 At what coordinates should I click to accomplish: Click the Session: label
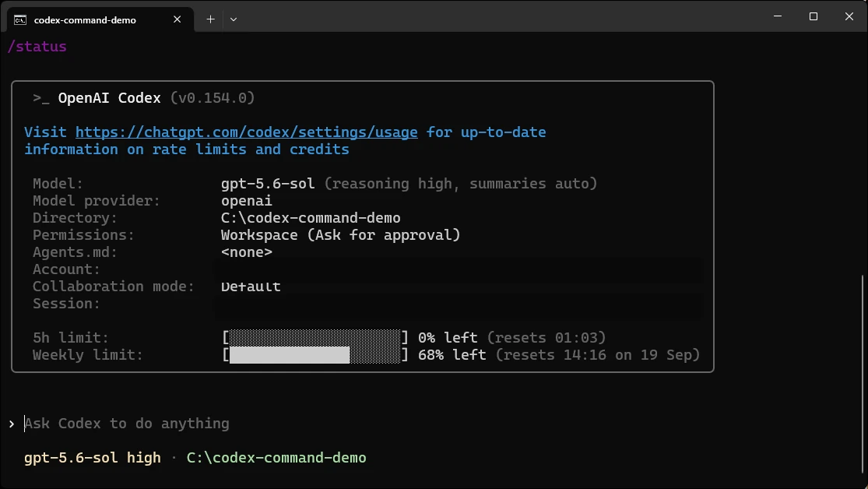pos(66,304)
